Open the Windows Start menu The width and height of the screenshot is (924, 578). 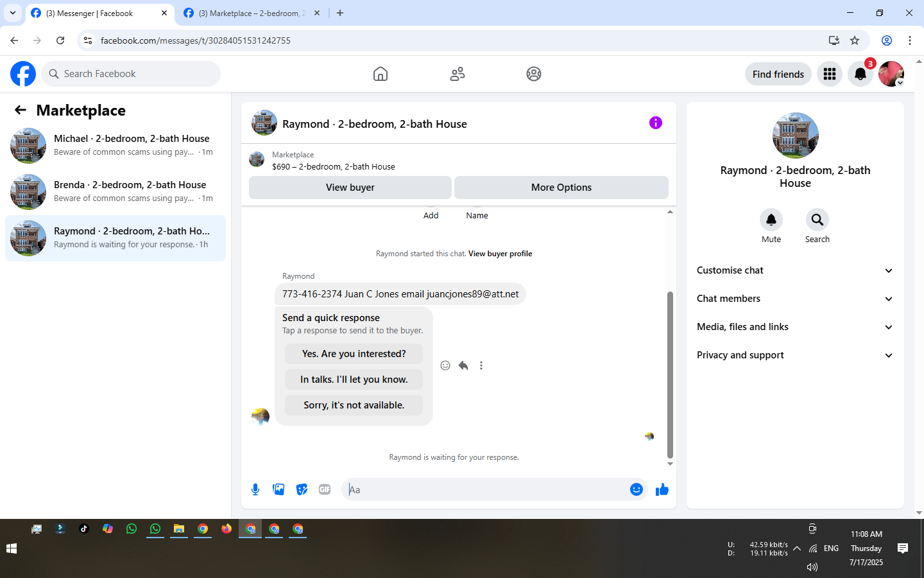11,548
